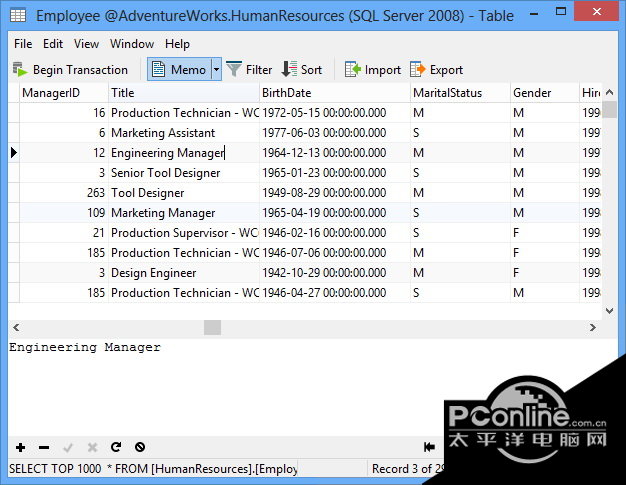Open the Window menu
This screenshot has width=626, height=485.
tap(132, 44)
